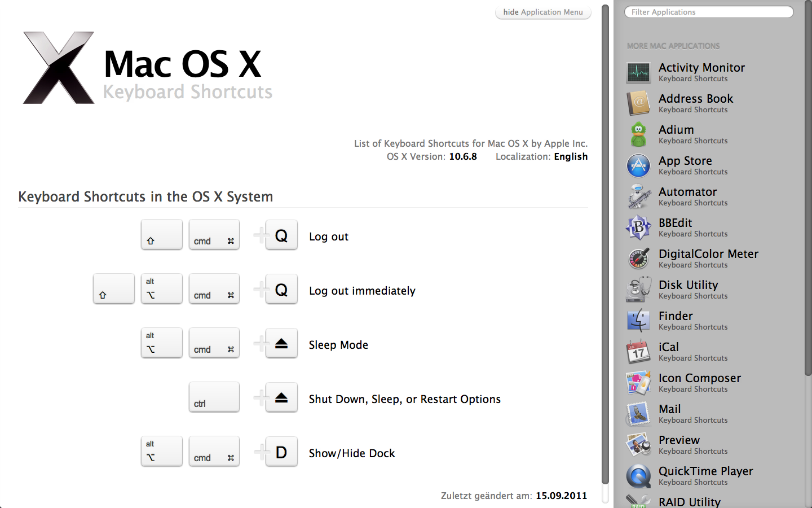
Task: Select the Mail stamp icon
Action: [x=638, y=414]
